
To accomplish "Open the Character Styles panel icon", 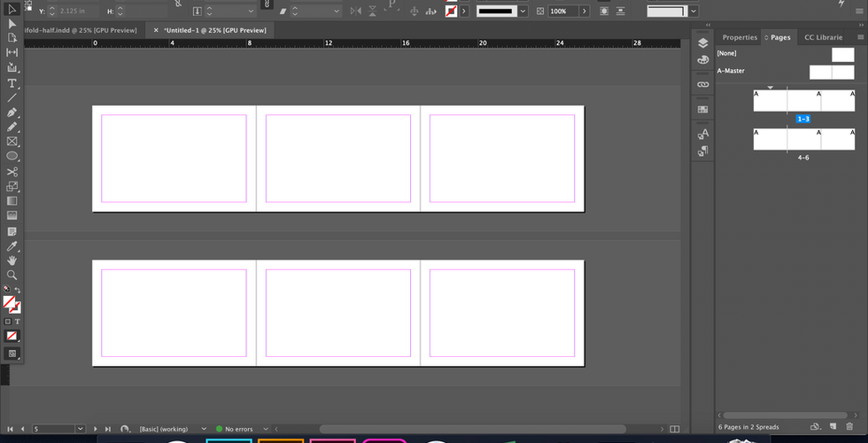I will click(702, 134).
